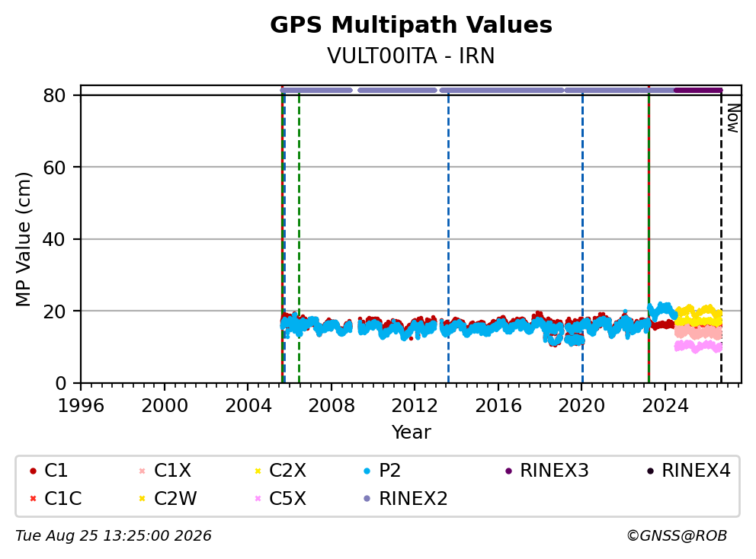Screen dimensions: 756x559
Task: Click the P2 blue legend marker
Action: click(367, 471)
